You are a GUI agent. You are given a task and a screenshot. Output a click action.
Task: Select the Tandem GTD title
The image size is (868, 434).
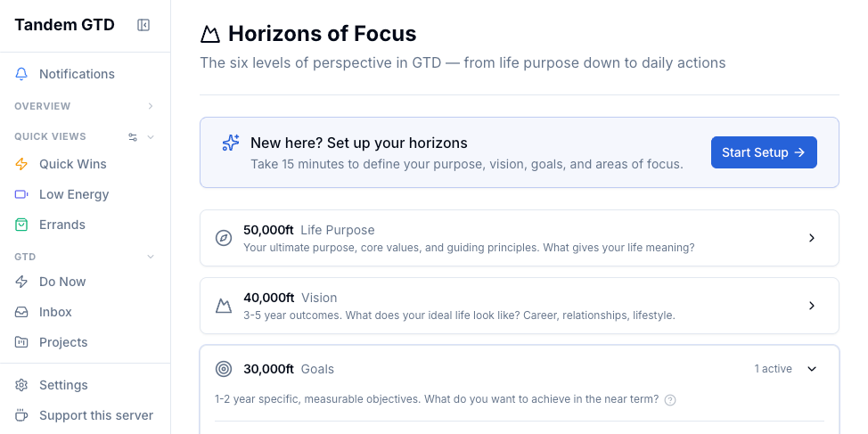[64, 25]
